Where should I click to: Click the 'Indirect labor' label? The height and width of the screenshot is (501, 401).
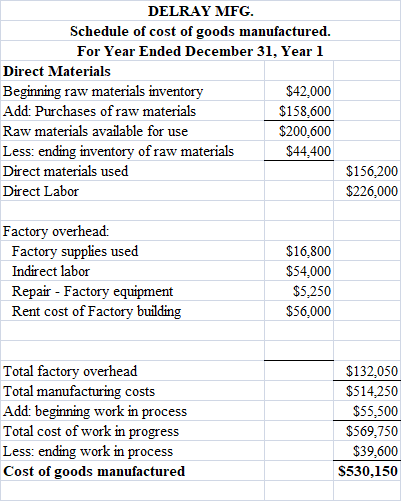point(51,271)
